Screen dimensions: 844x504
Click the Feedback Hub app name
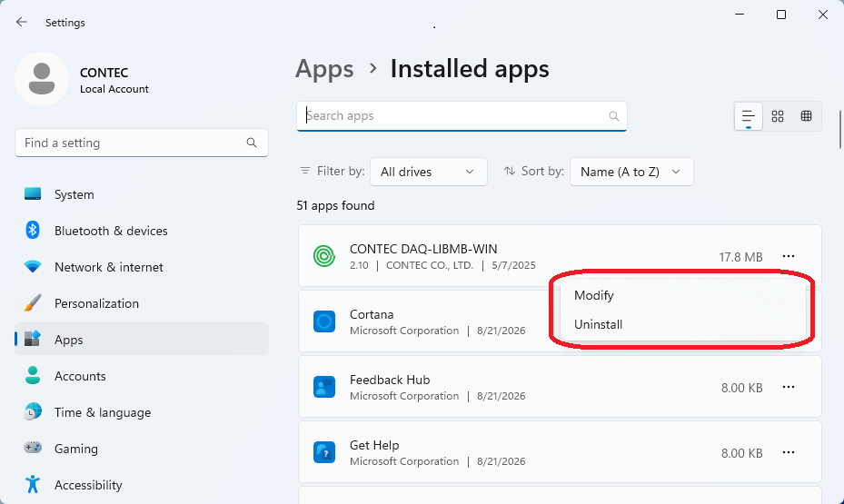(x=390, y=380)
